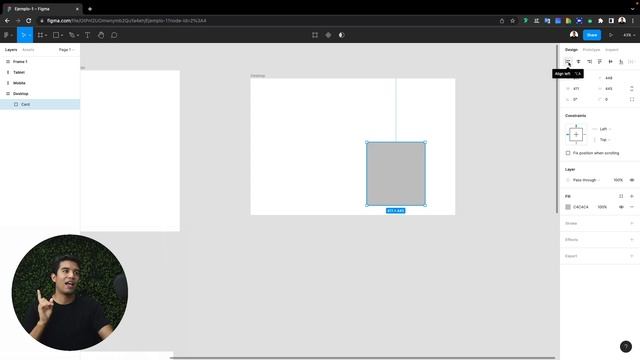Click the Present play button
The width and height of the screenshot is (640, 360).
tap(611, 35)
